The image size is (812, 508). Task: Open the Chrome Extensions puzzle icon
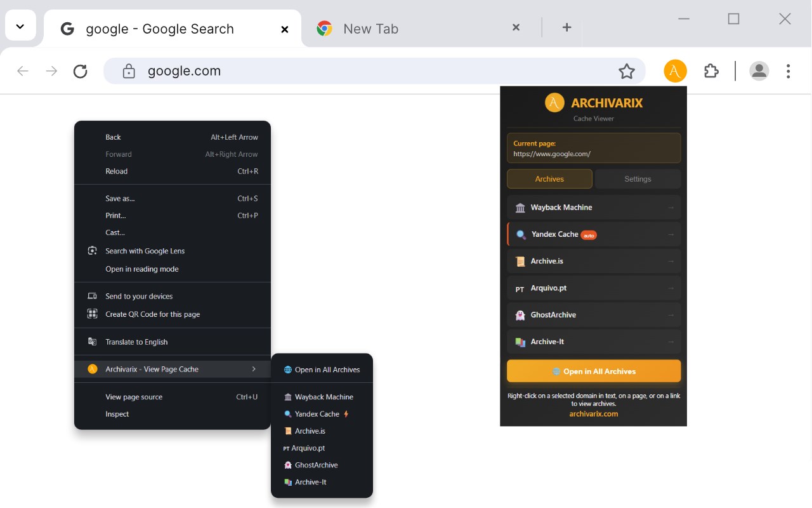point(711,71)
